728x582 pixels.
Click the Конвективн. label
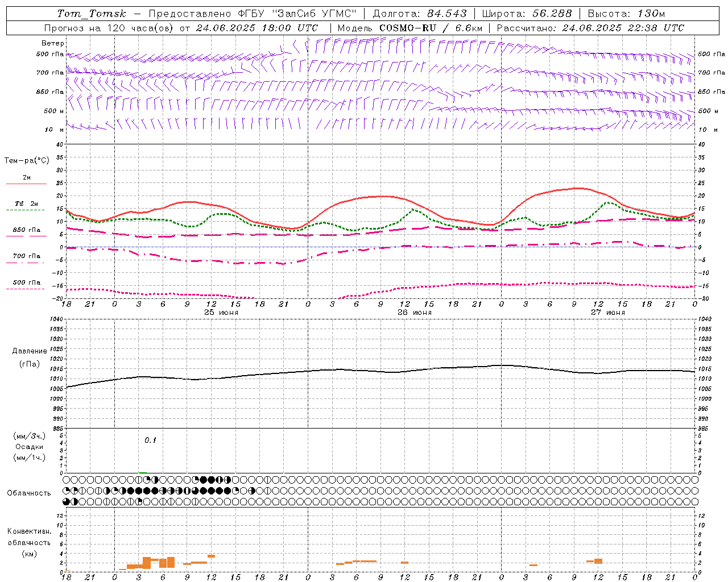click(x=29, y=531)
